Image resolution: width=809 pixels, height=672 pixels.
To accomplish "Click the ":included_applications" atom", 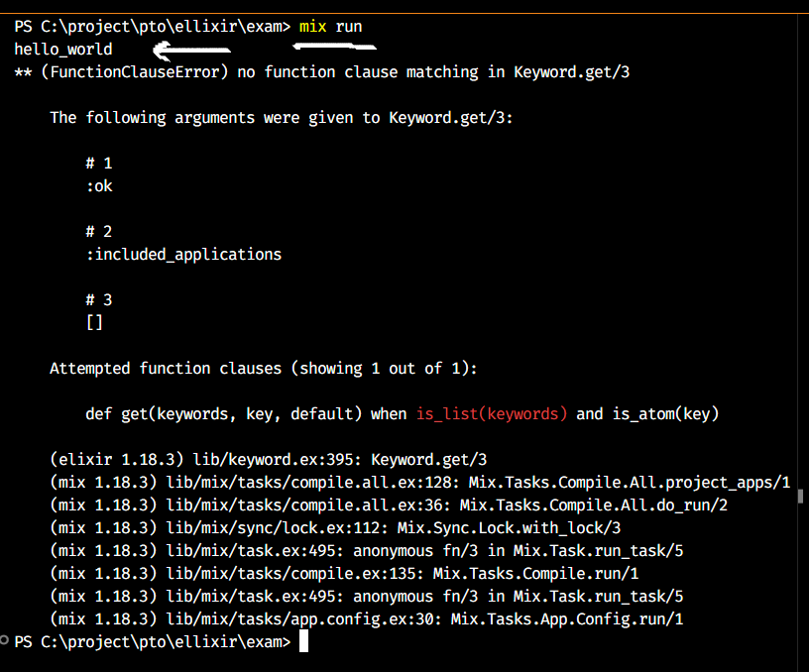I will tap(183, 255).
